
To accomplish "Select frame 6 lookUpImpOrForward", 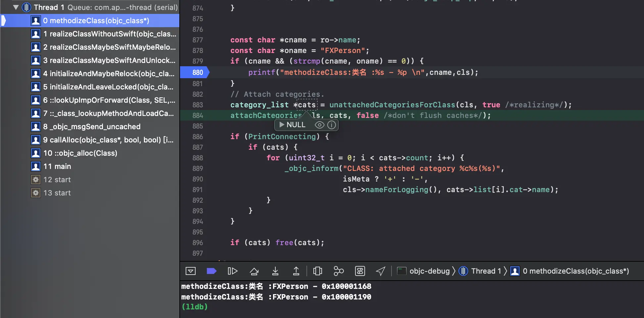I will click(90, 100).
